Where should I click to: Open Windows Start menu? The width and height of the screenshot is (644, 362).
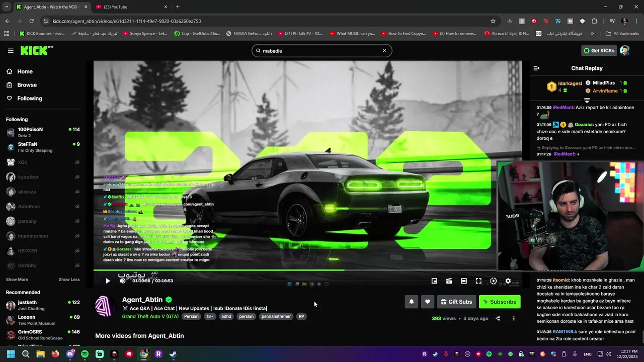tap(11, 354)
